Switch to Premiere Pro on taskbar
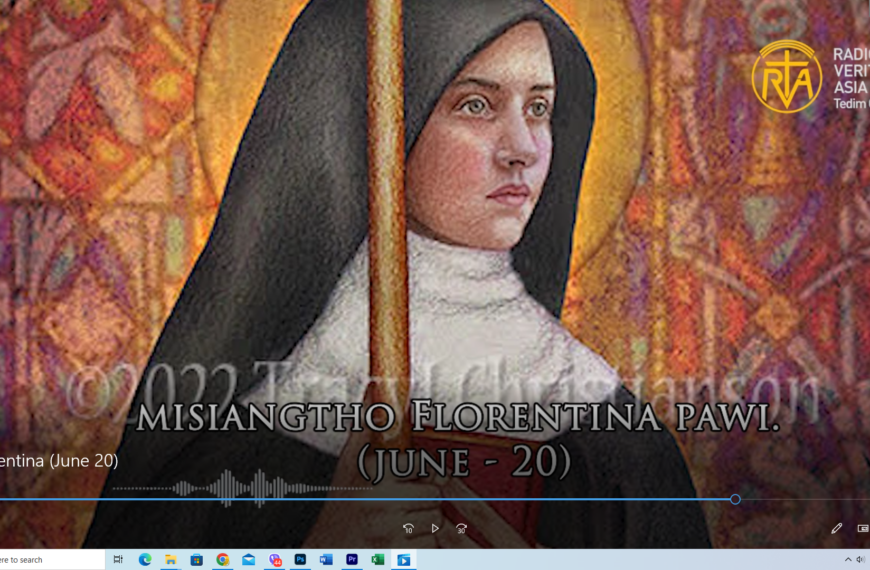Image resolution: width=870 pixels, height=570 pixels. [352, 559]
